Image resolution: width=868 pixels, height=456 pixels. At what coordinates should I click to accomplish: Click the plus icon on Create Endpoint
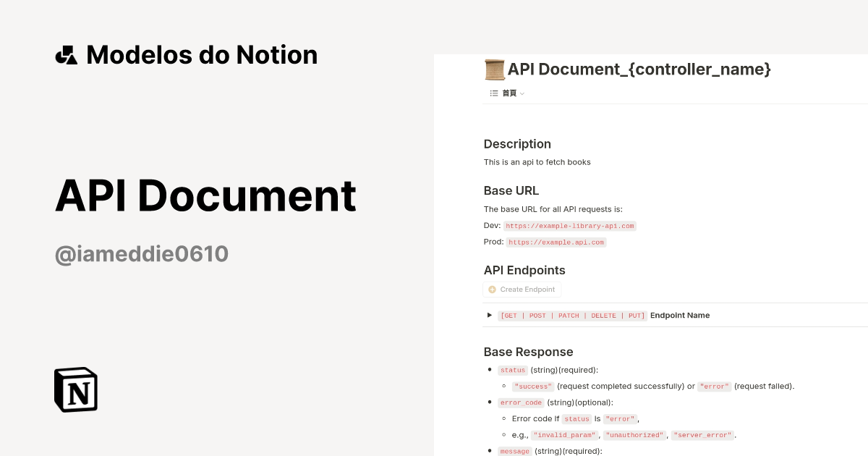click(493, 289)
